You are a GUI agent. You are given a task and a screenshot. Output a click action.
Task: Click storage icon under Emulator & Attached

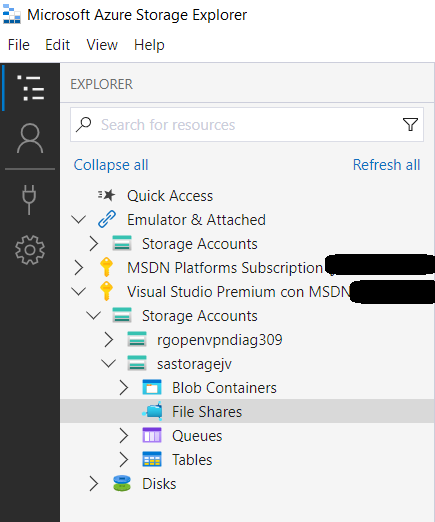pos(122,243)
